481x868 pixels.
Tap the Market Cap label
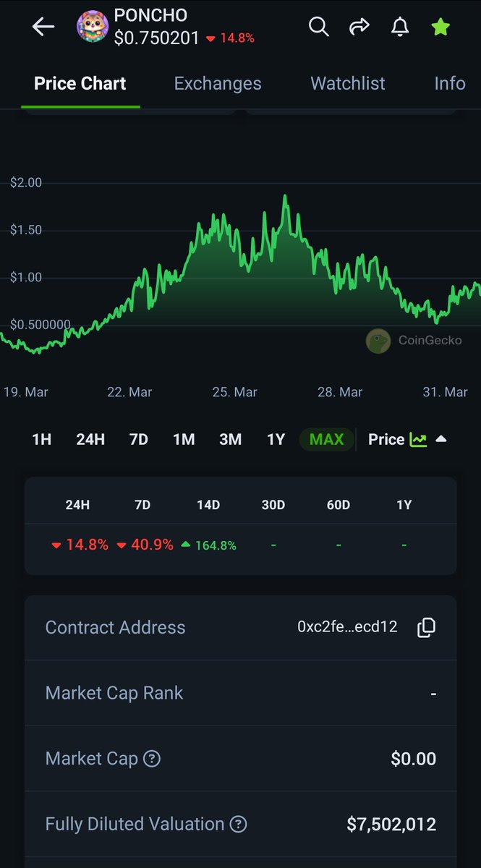pos(91,759)
